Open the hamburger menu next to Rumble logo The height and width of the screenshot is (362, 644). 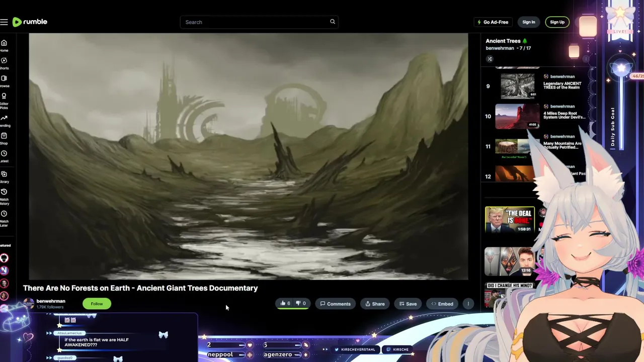click(4, 22)
